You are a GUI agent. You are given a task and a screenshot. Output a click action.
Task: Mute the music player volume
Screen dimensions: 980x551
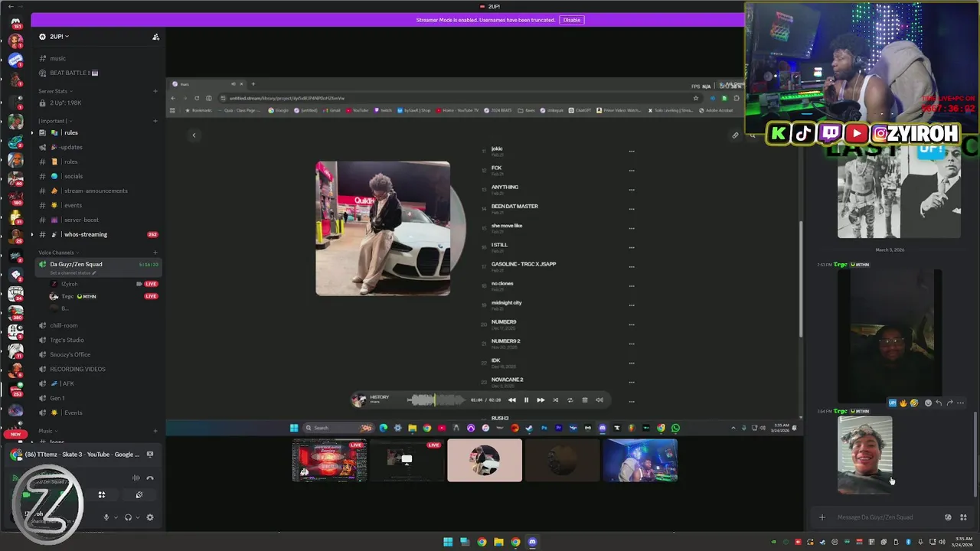pyautogui.click(x=599, y=399)
